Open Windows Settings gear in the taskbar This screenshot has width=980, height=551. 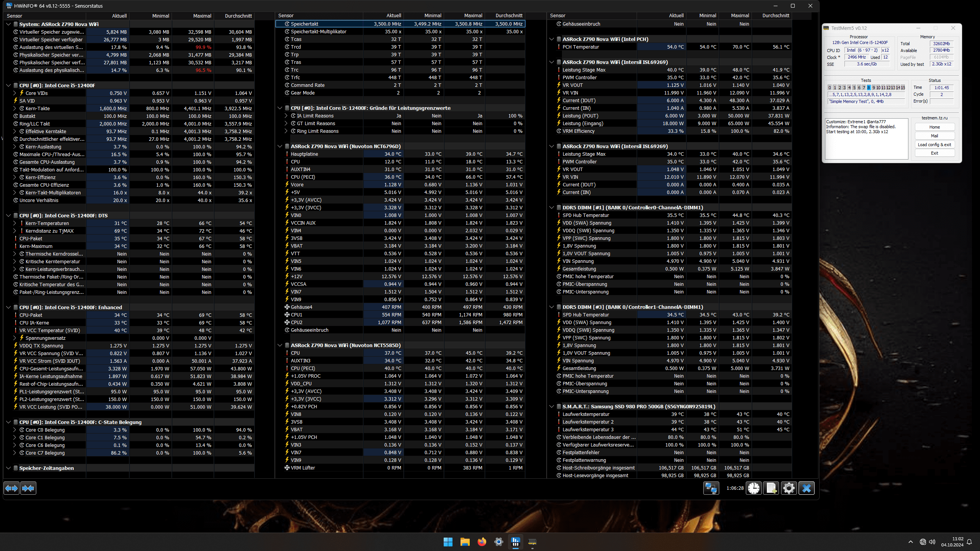point(498,542)
